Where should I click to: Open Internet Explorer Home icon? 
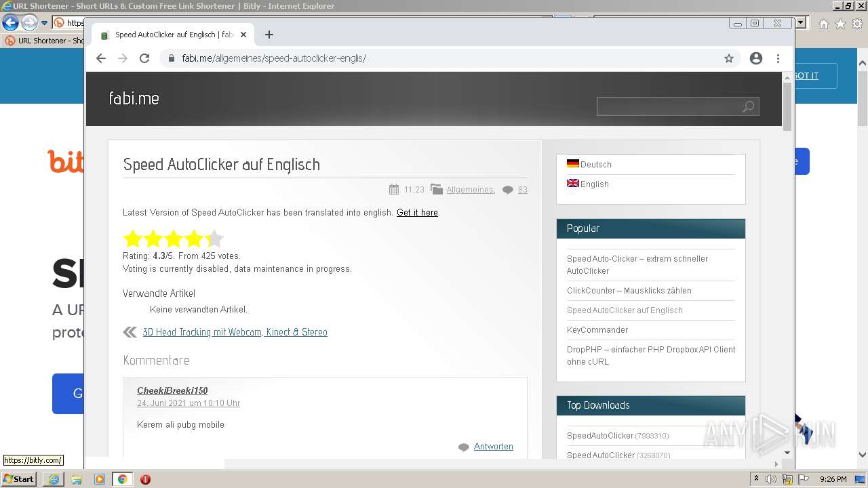(x=824, y=24)
